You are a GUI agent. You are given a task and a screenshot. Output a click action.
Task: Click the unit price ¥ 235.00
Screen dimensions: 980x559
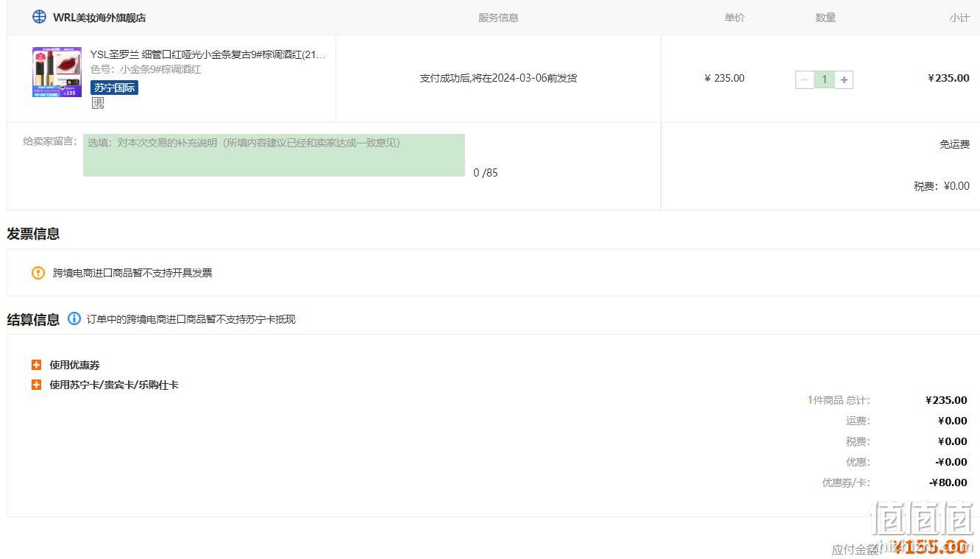pyautogui.click(x=724, y=78)
